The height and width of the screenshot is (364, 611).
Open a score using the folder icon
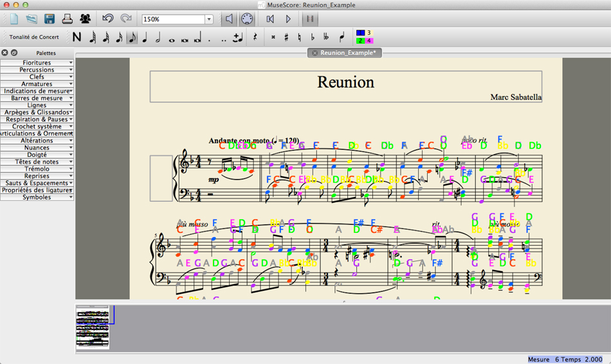[32, 19]
